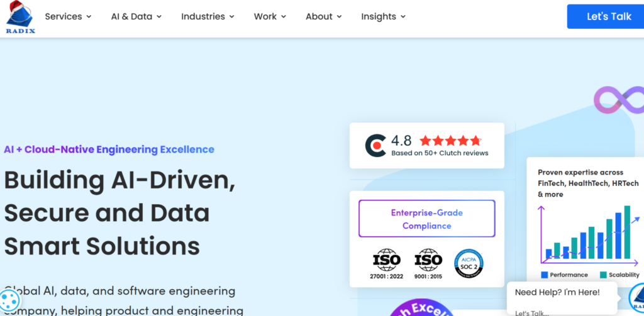Click the Radix logo with Santa hat
Screen dimensions: 644x316
pyautogui.click(x=19, y=17)
